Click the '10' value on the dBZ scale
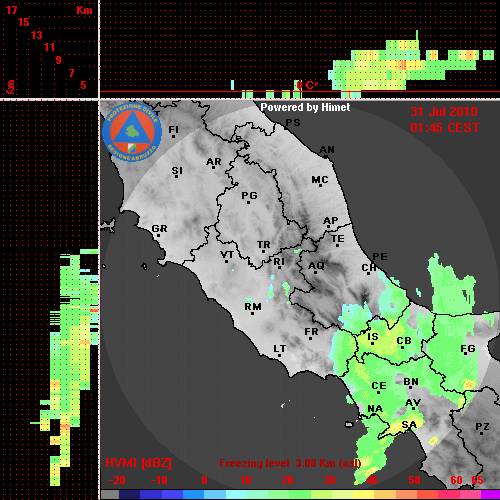 pos(246,480)
